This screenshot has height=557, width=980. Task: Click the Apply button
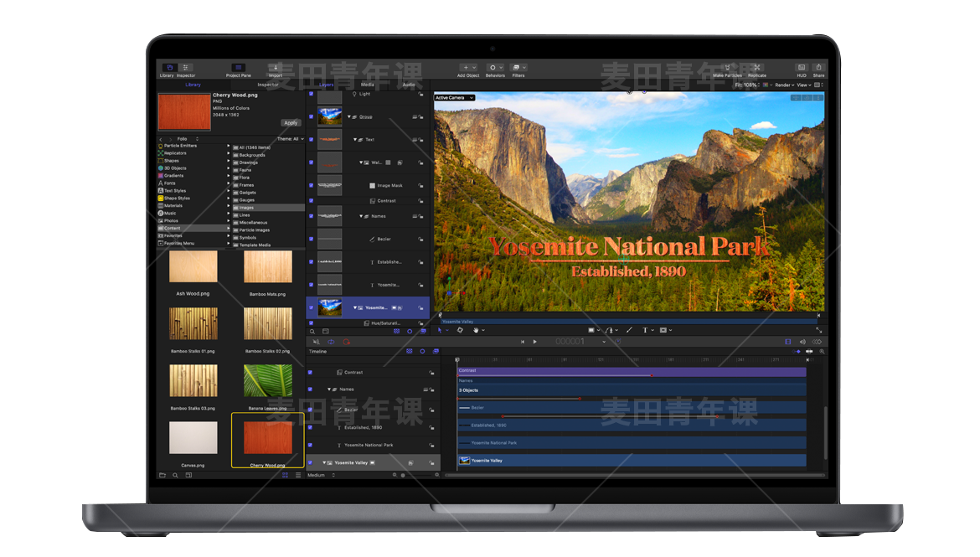tap(291, 123)
